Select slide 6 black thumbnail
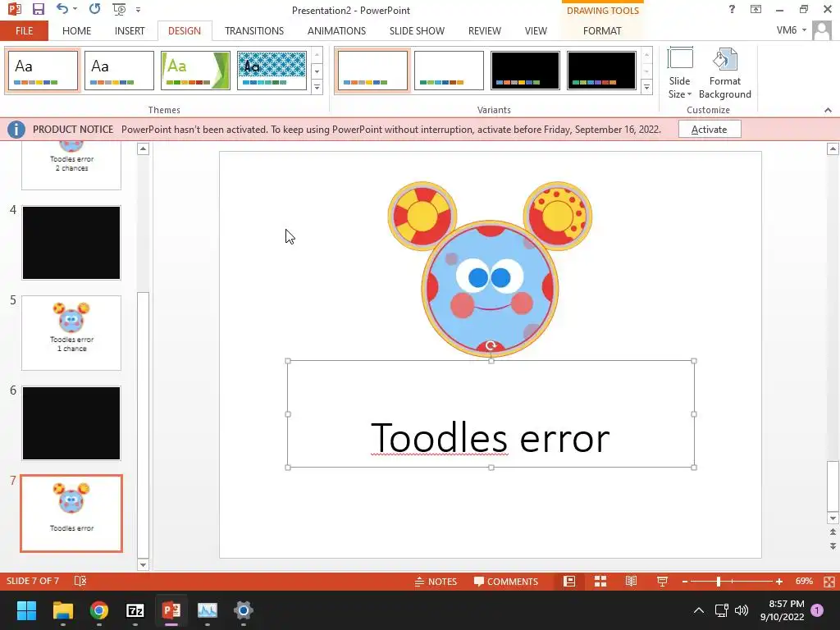Viewport: 840px width, 630px height. [71, 423]
